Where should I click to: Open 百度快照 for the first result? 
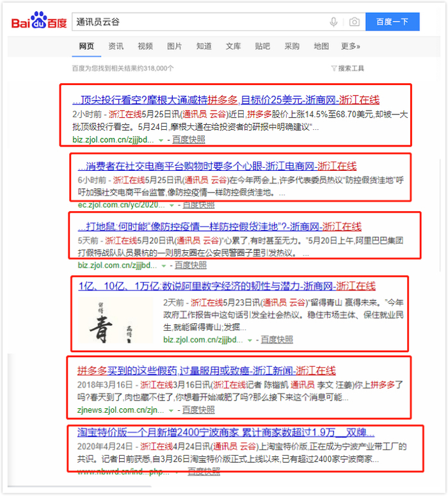point(189,140)
